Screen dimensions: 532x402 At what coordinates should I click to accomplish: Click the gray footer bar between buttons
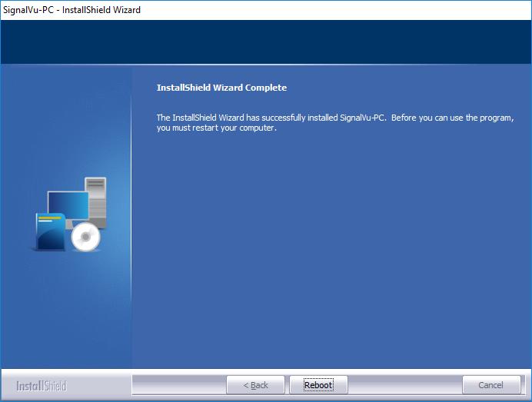(x=404, y=385)
